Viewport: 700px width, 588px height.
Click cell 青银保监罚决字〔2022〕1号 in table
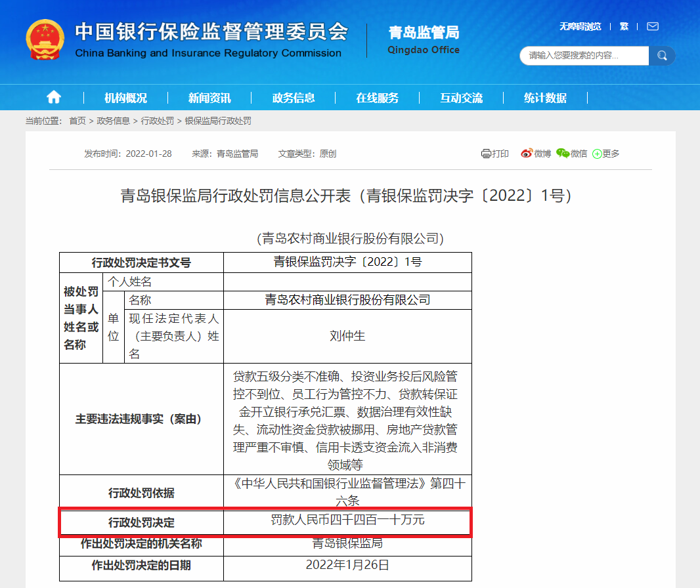(x=347, y=262)
